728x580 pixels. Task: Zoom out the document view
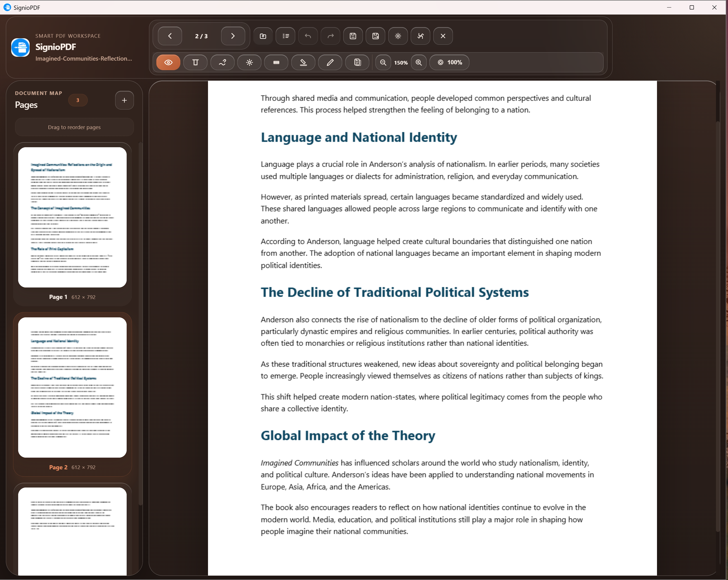coord(383,62)
